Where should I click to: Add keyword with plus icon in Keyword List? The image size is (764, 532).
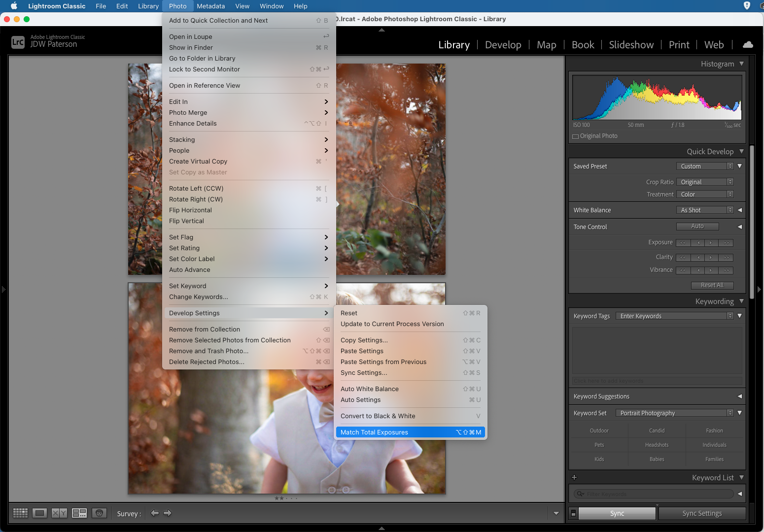574,477
